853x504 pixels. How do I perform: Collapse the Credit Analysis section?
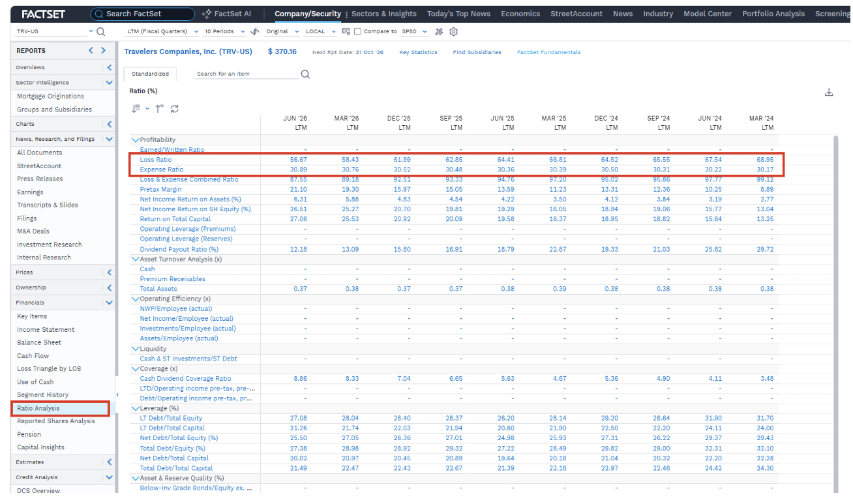(x=109, y=477)
